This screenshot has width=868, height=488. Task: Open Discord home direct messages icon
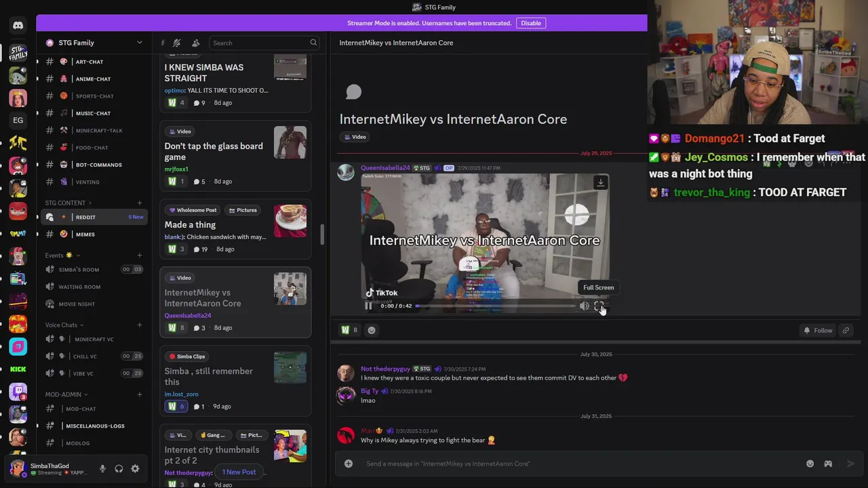[18, 25]
